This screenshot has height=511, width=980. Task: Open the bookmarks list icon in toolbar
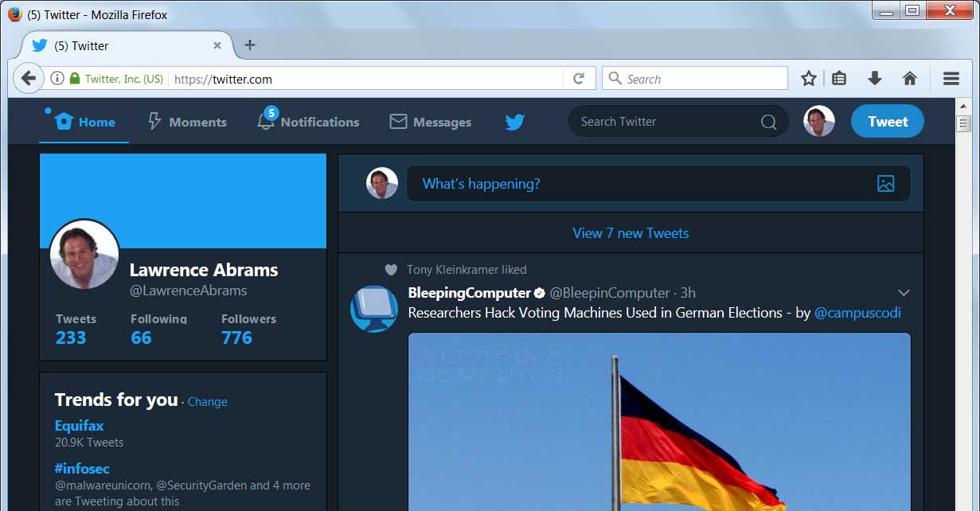(x=839, y=78)
